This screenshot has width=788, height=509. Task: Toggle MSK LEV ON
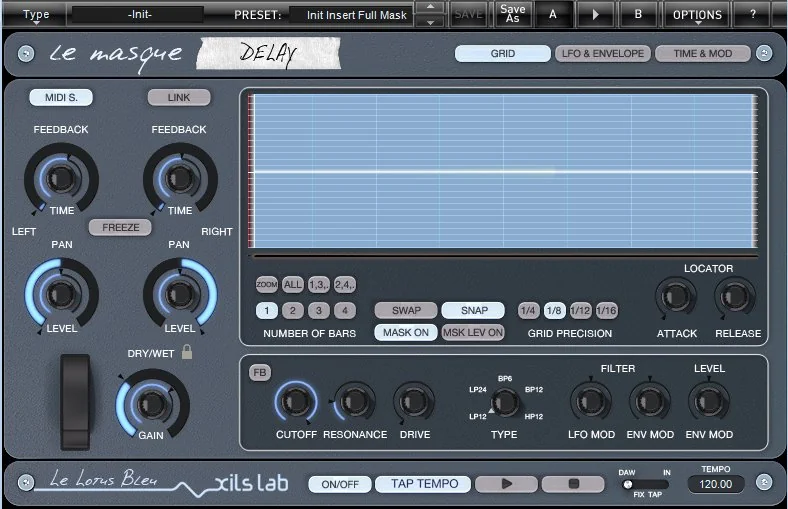[x=473, y=332]
